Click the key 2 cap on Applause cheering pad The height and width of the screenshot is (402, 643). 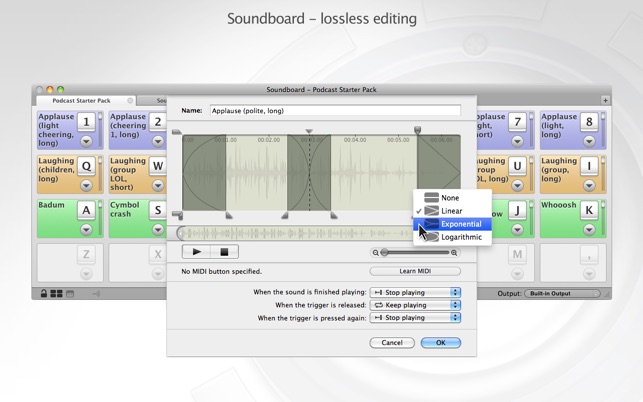[158, 122]
